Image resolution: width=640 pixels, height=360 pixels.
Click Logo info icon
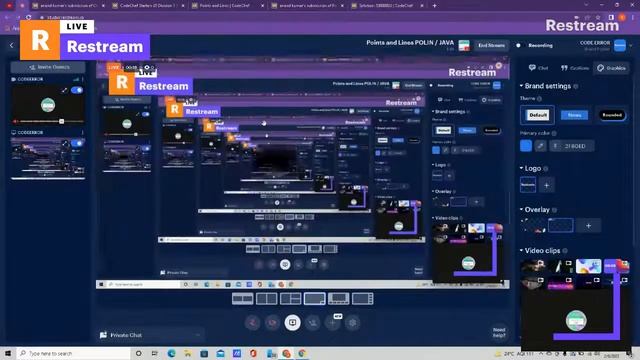point(546,169)
